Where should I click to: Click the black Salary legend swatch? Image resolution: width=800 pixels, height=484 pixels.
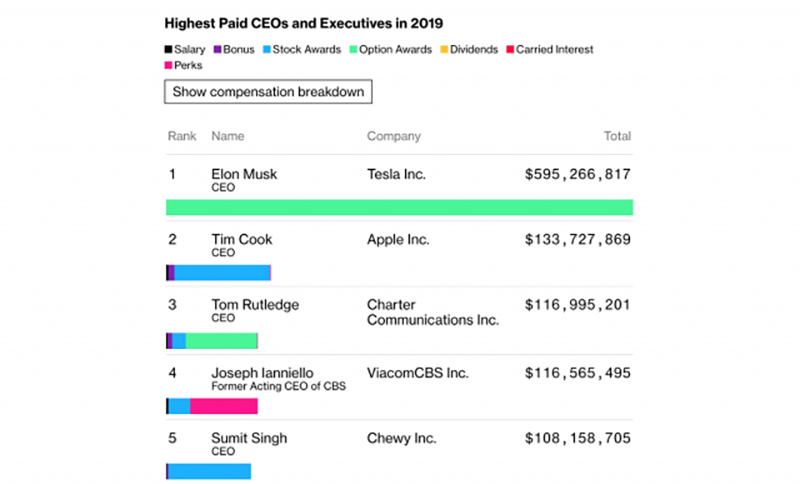(169, 50)
